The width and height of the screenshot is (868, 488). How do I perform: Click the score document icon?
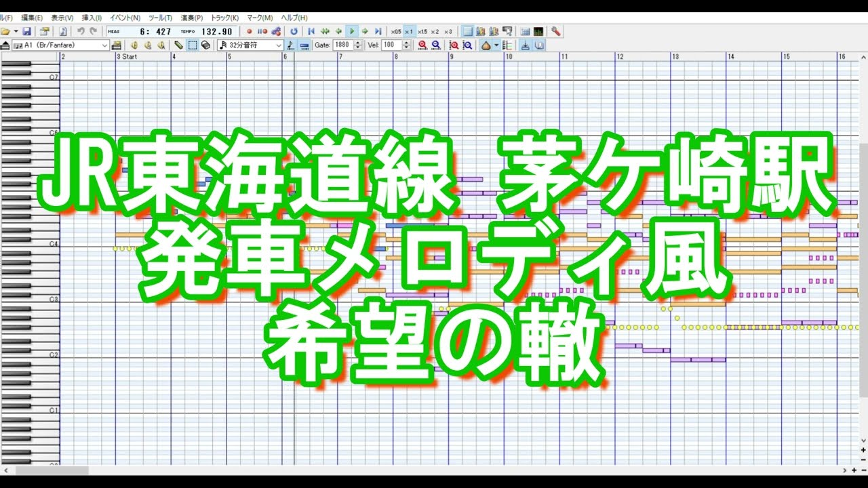[x=63, y=31]
